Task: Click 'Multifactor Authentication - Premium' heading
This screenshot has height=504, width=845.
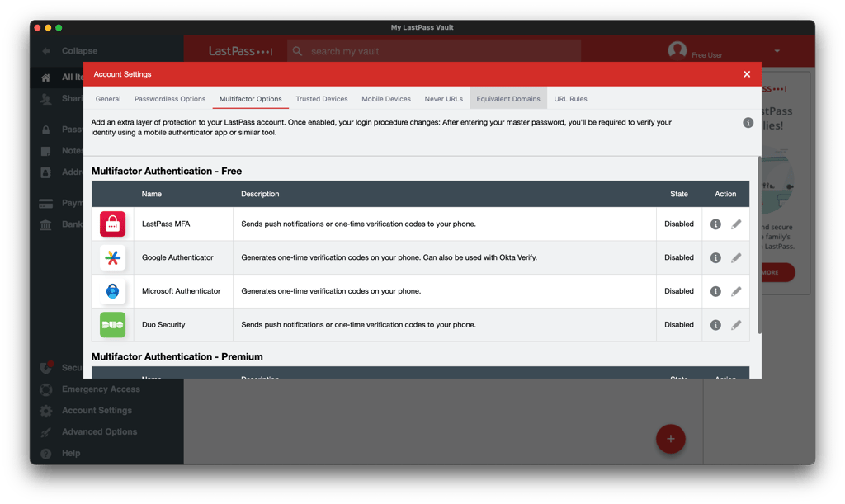Action: coord(177,357)
